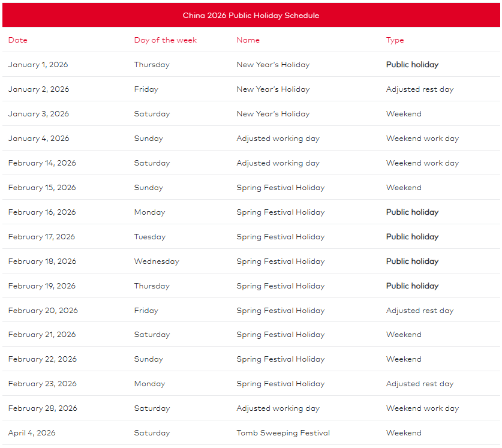Click the 'Date' column header

(18, 40)
